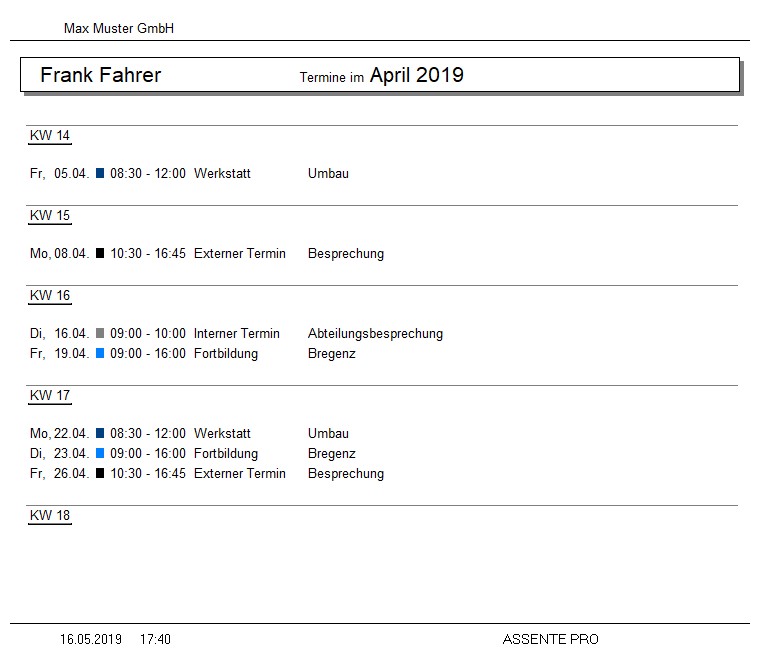This screenshot has width=780, height=663.
Task: Select the KW 16 week heading
Action: point(50,295)
